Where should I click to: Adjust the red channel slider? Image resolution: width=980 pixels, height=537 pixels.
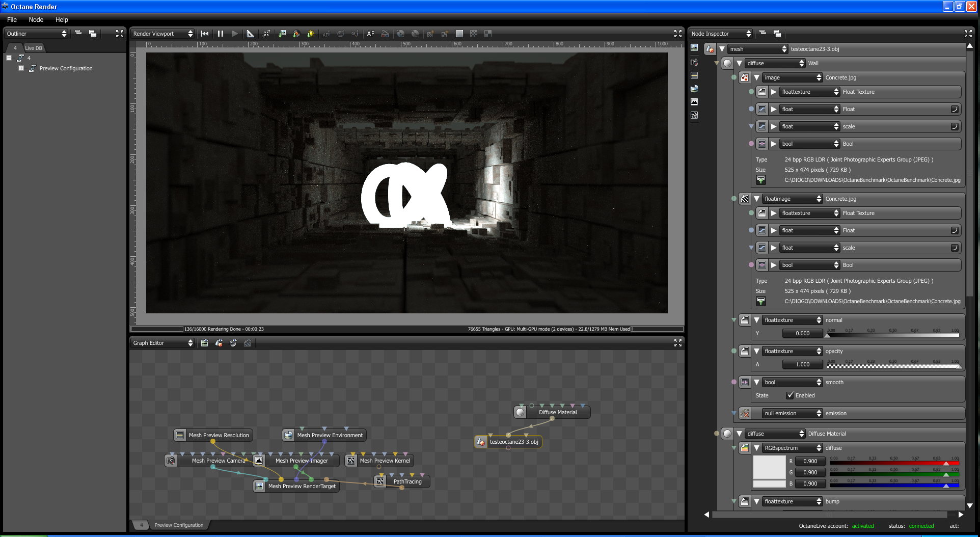[x=894, y=462]
